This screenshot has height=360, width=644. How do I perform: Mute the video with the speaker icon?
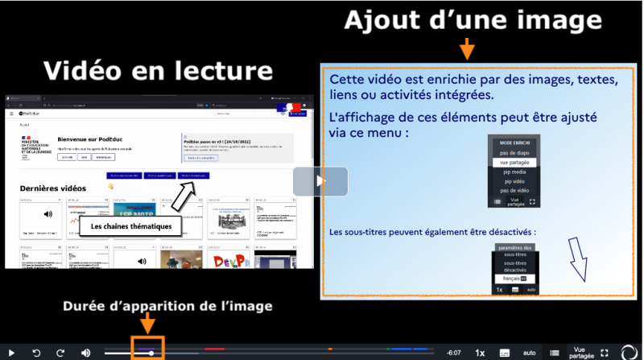pos(85,353)
